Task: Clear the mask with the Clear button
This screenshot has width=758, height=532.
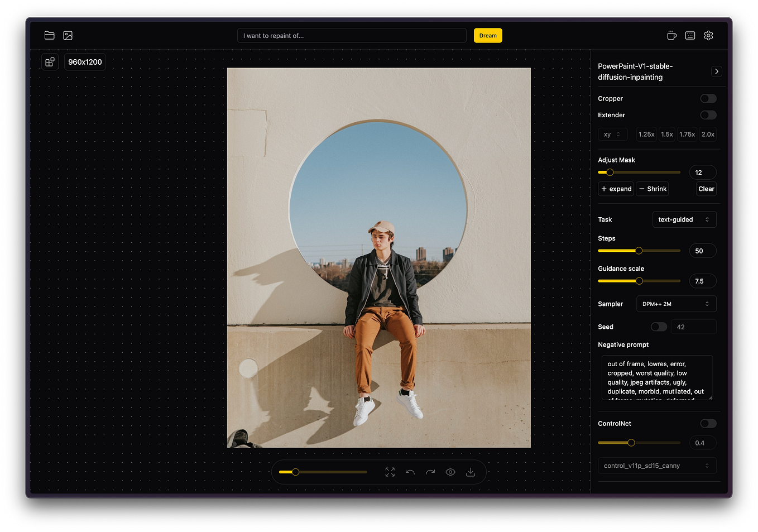Action: (706, 189)
